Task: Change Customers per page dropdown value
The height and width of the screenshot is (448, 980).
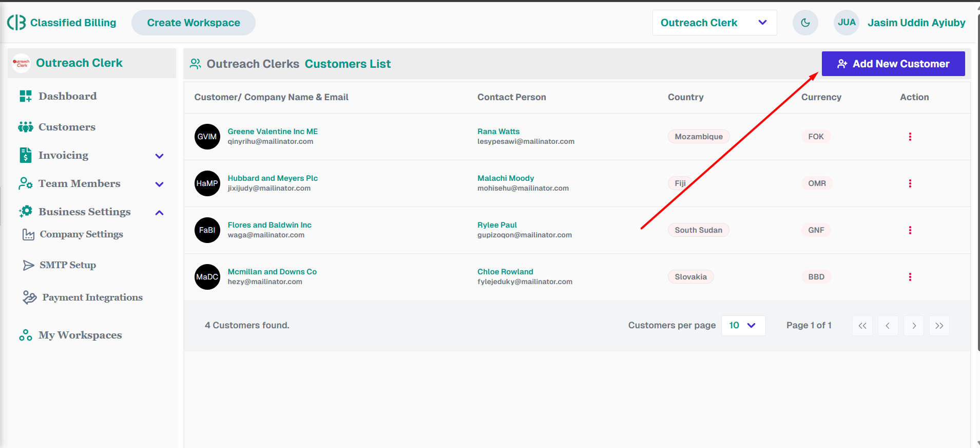Action: pyautogui.click(x=743, y=326)
